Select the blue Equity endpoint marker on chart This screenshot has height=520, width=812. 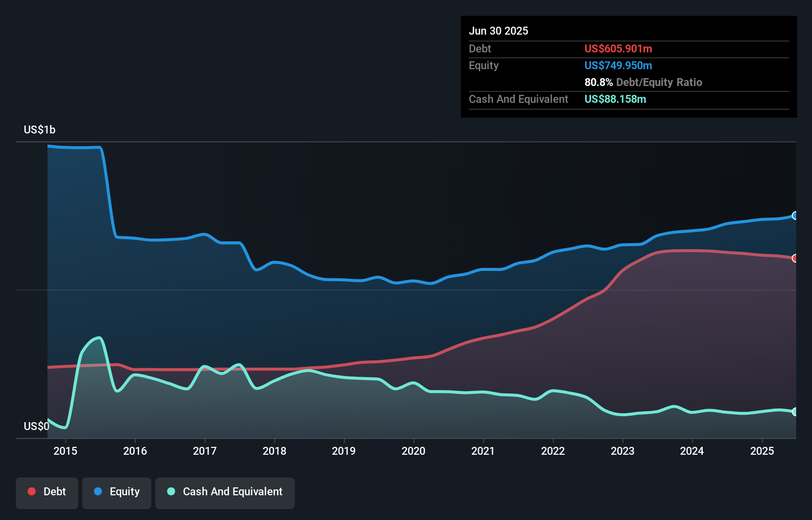click(795, 216)
